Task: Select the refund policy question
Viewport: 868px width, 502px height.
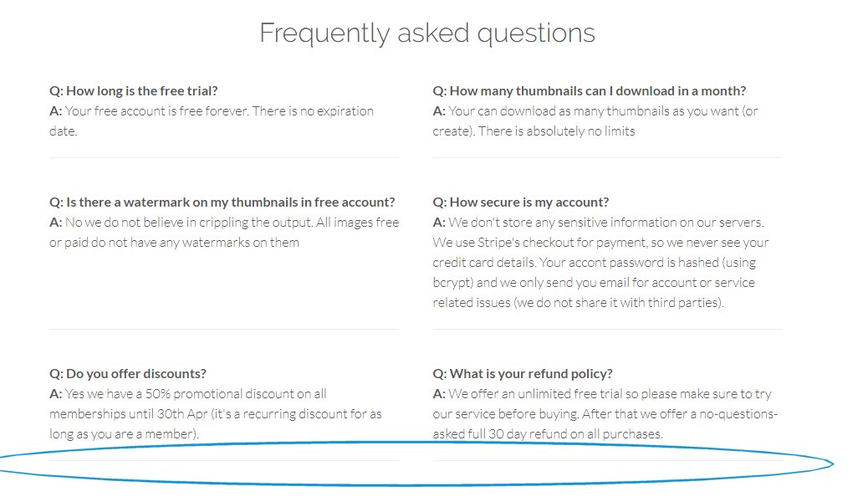Action: pyautogui.click(x=523, y=373)
